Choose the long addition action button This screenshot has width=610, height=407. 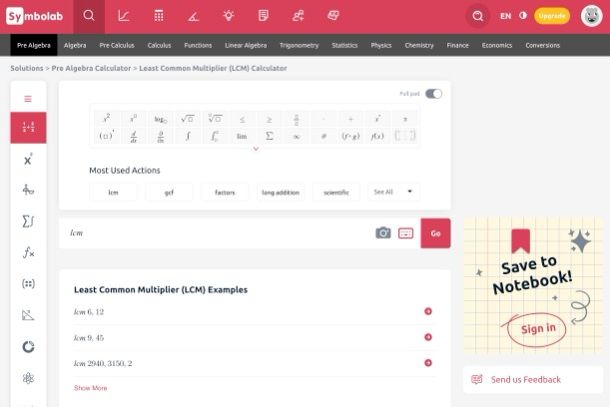pos(280,192)
